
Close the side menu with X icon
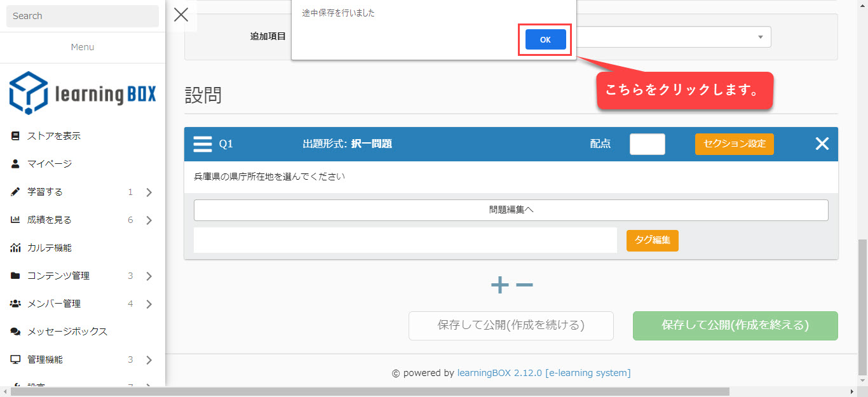181,15
